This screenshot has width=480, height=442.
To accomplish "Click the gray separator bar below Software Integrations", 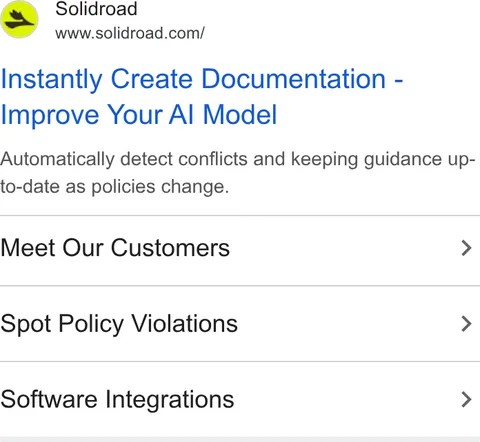I will tap(240, 439).
